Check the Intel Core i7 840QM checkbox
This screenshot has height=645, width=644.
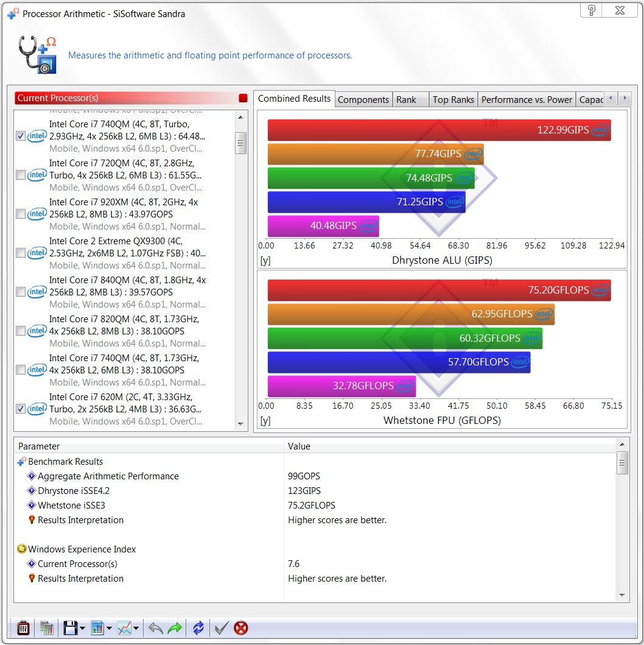[x=21, y=292]
